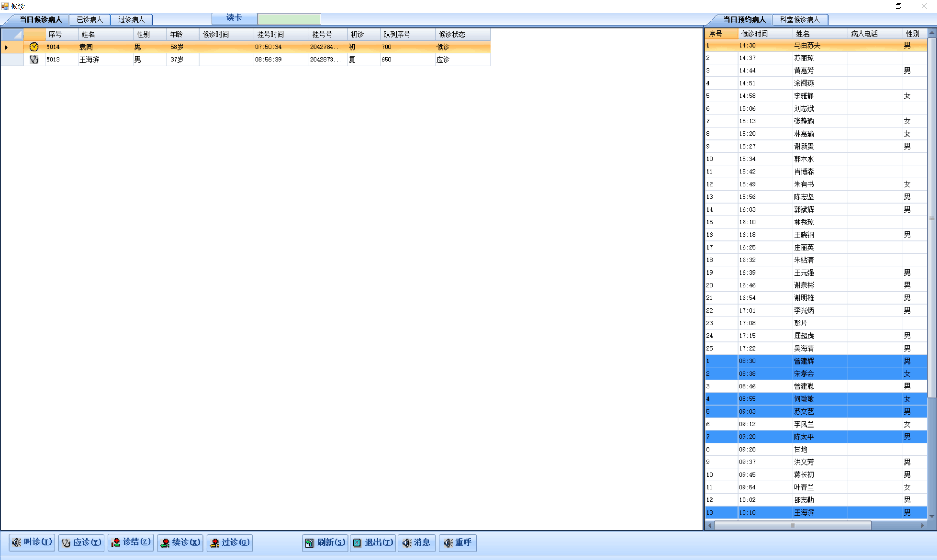Click the appointment list scroll-down arrow
The height and width of the screenshot is (560, 937).
932,516
